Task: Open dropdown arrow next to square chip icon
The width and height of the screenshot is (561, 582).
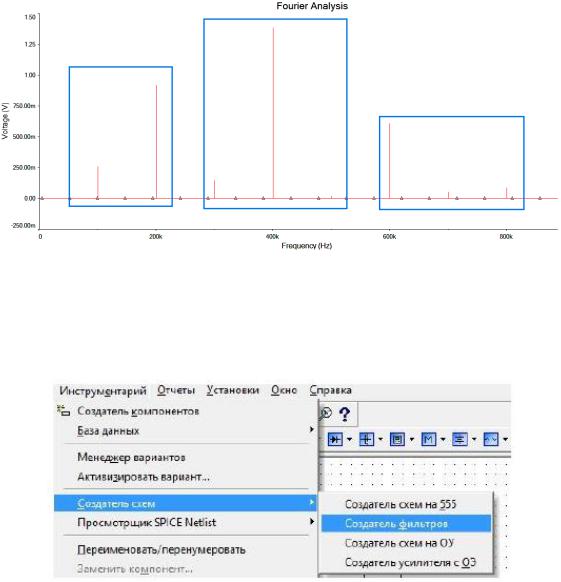Action: (x=411, y=439)
